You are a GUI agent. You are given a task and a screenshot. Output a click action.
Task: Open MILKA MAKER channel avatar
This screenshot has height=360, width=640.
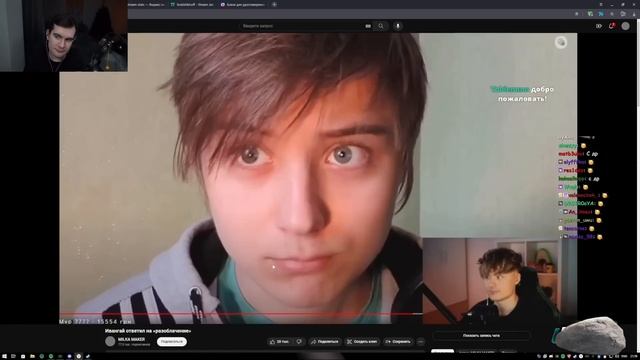tap(110, 341)
